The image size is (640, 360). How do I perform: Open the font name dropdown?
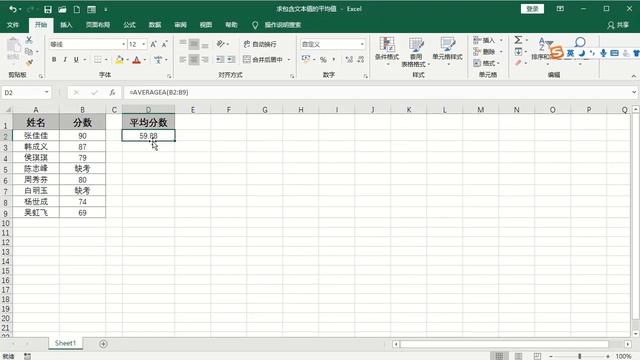click(x=124, y=44)
